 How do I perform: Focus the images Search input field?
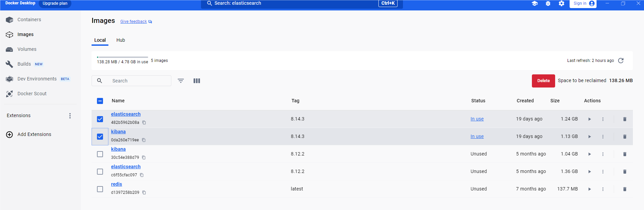coord(131,81)
